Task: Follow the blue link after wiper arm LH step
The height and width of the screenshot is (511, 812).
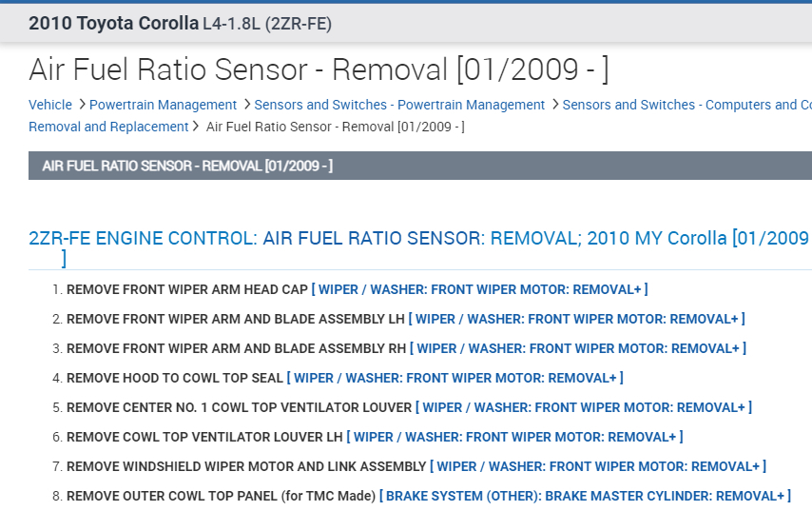Action: [576, 319]
